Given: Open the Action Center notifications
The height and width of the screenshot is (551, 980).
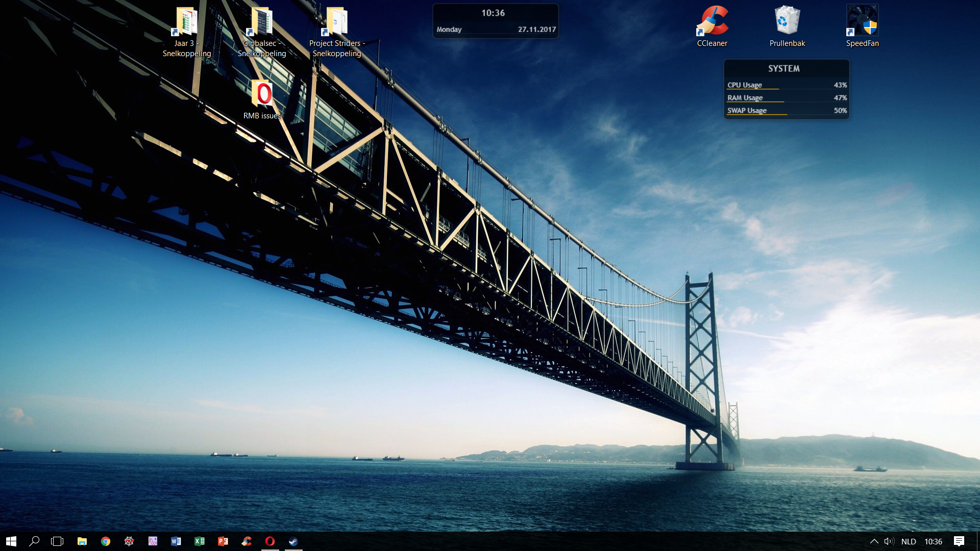Looking at the screenshot, I should [959, 541].
